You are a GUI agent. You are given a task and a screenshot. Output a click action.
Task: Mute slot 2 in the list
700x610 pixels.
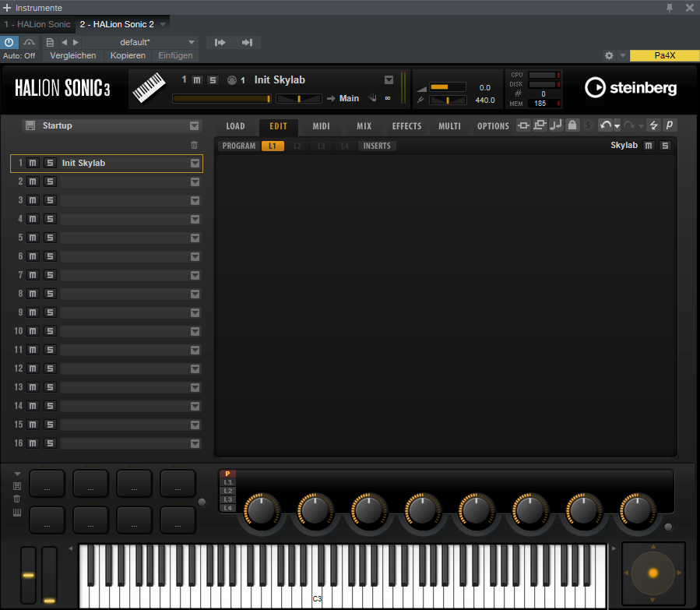(33, 182)
